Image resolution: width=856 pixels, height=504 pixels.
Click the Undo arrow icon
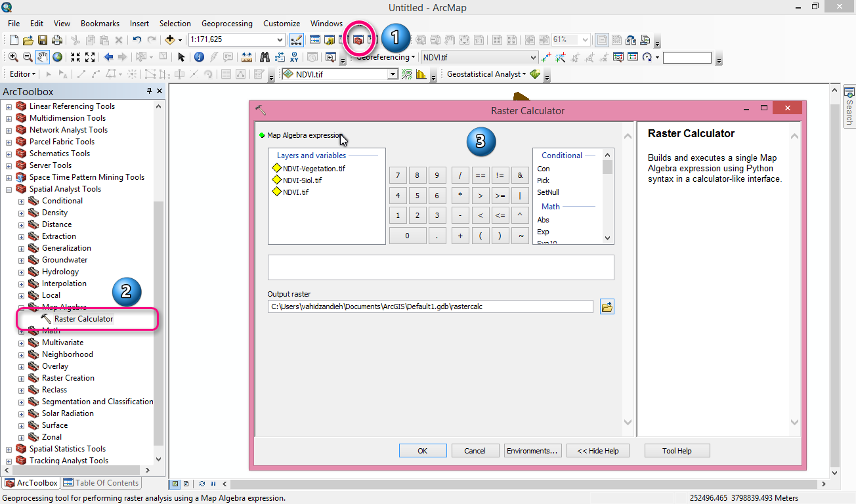pyautogui.click(x=137, y=40)
